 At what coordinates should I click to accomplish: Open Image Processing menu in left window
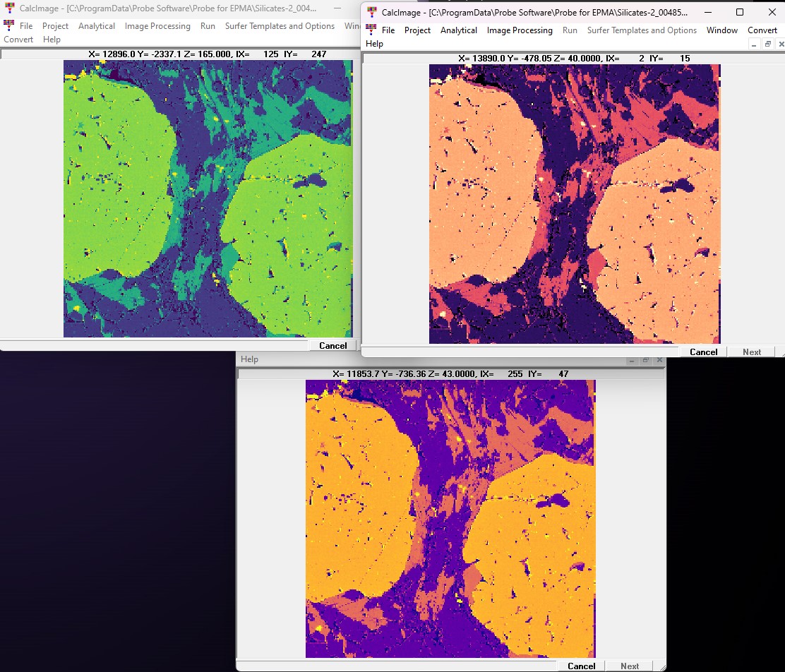point(157,26)
